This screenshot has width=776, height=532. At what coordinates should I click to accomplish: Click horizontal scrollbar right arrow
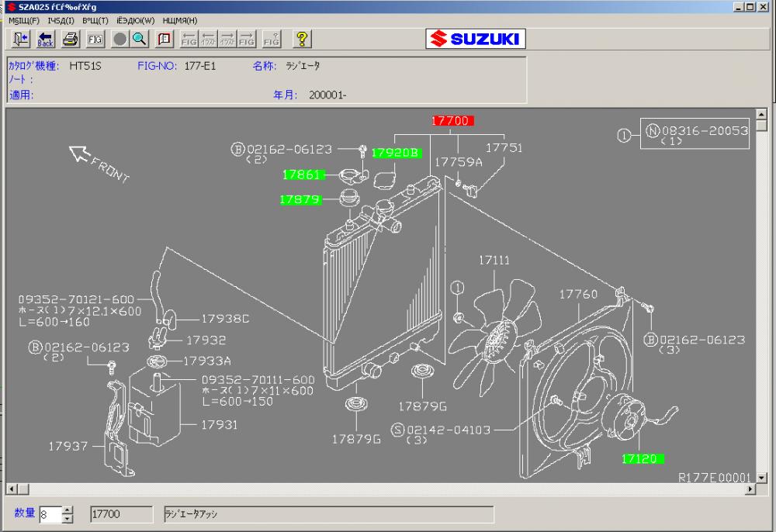point(750,489)
